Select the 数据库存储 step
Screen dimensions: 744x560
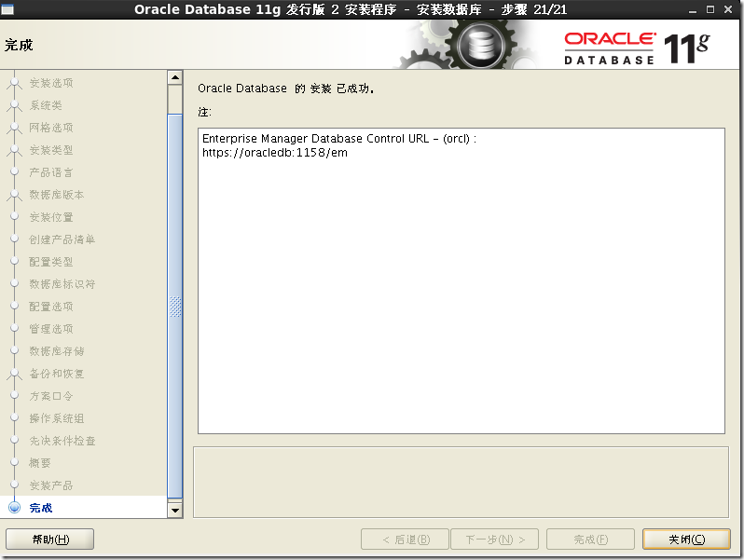tap(57, 351)
